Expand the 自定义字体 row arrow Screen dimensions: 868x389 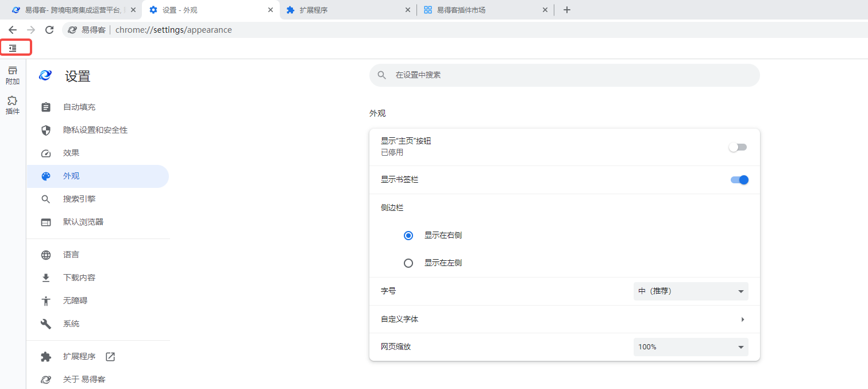click(x=742, y=319)
